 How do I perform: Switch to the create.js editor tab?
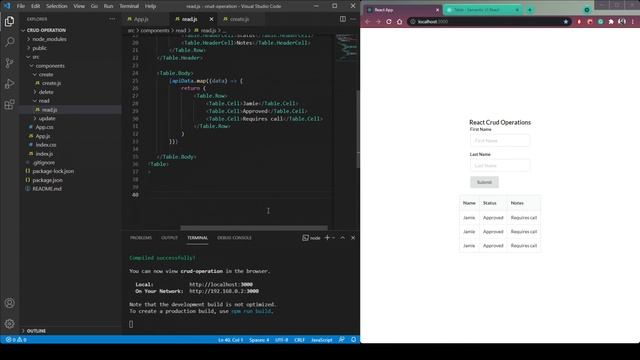click(239, 19)
